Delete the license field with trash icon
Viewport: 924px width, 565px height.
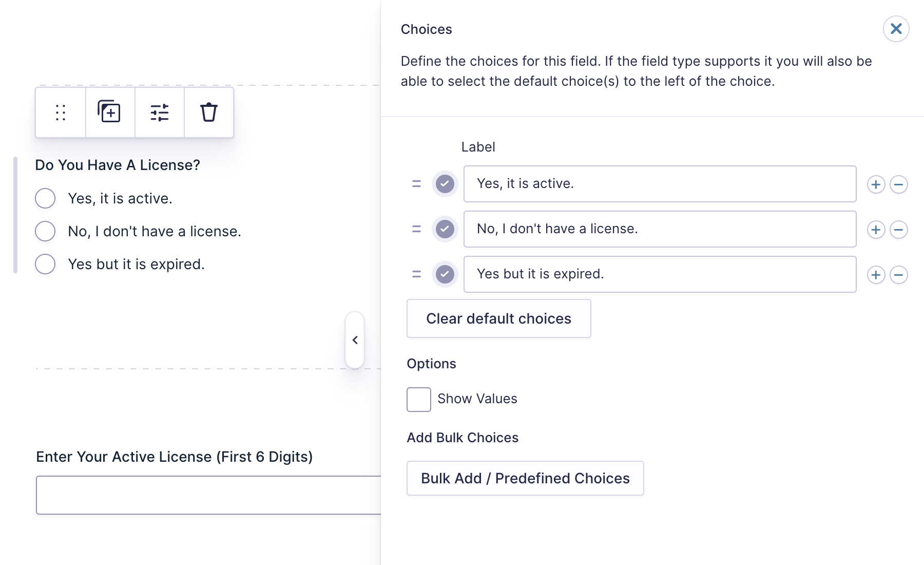click(209, 112)
